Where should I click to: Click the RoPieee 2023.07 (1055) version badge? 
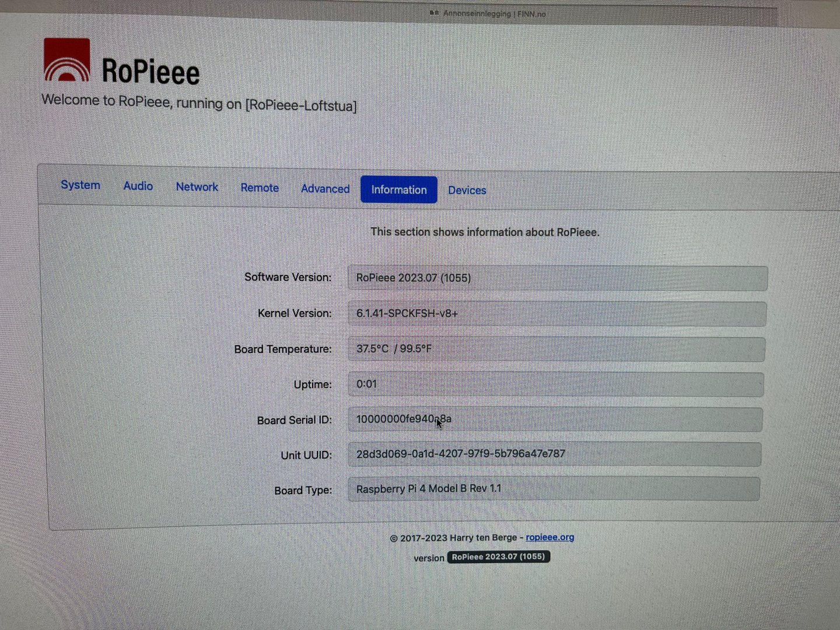point(499,556)
